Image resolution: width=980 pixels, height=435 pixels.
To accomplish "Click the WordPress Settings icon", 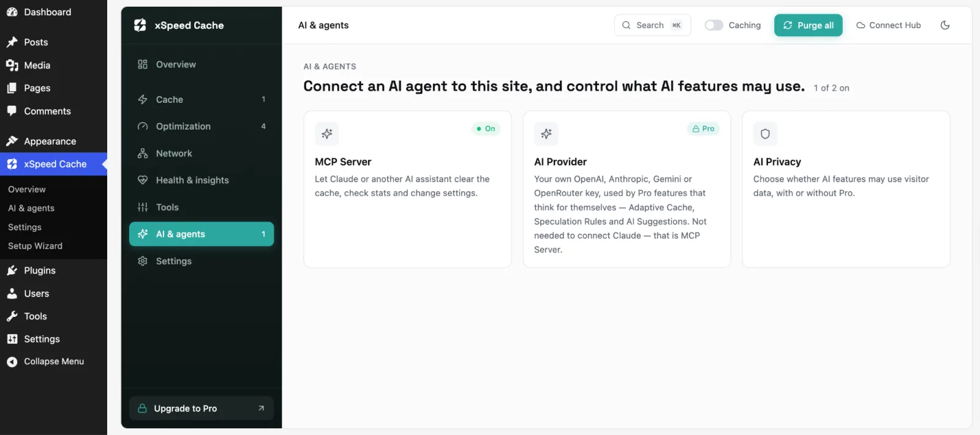I will [12, 339].
